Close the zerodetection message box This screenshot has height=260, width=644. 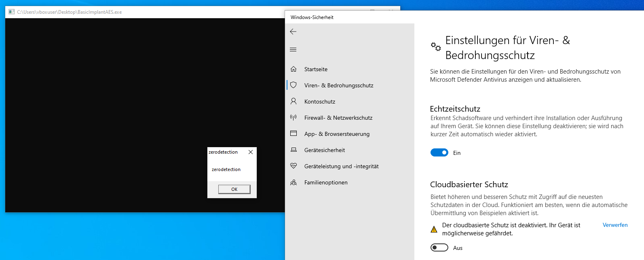(251, 152)
